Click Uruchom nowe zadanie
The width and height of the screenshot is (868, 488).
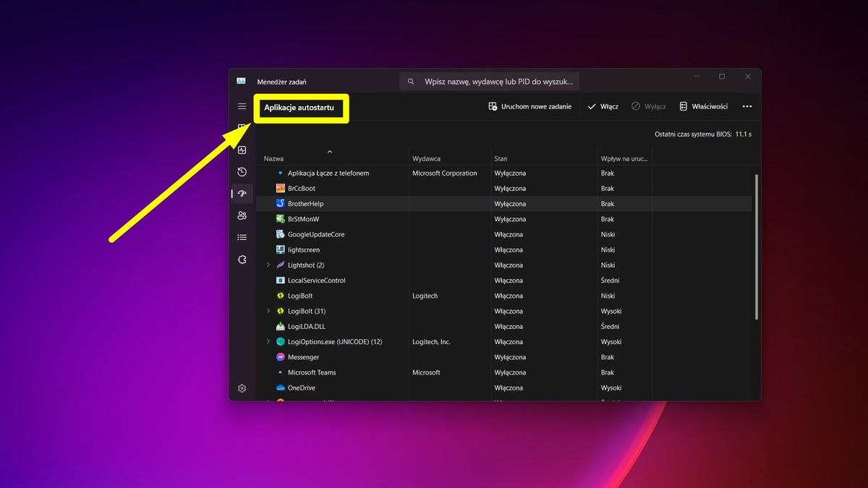pyautogui.click(x=532, y=106)
